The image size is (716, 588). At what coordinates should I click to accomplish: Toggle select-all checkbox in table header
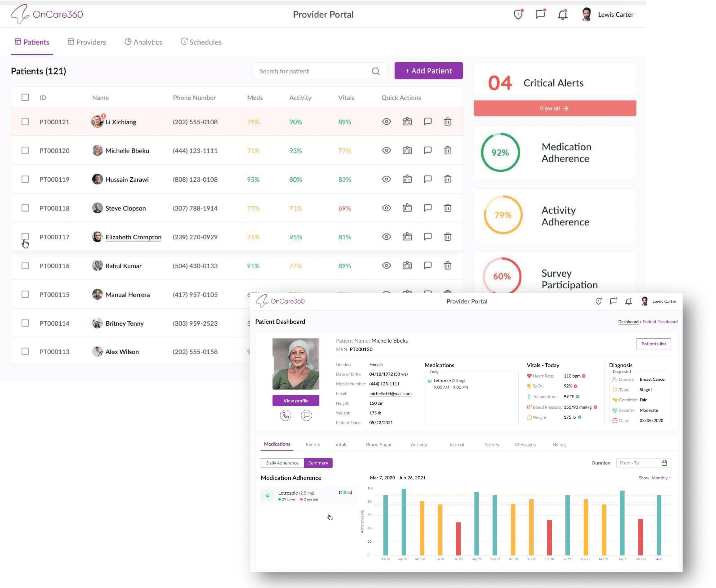tap(25, 97)
